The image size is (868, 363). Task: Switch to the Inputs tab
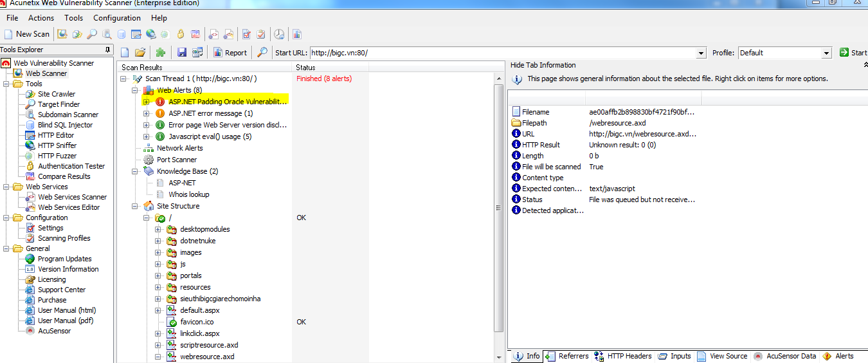[x=674, y=356]
